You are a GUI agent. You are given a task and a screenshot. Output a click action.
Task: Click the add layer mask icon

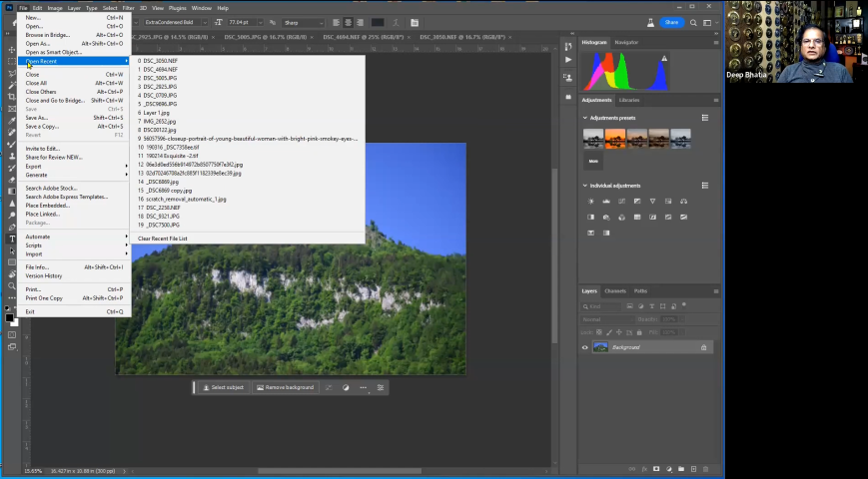[x=656, y=468]
